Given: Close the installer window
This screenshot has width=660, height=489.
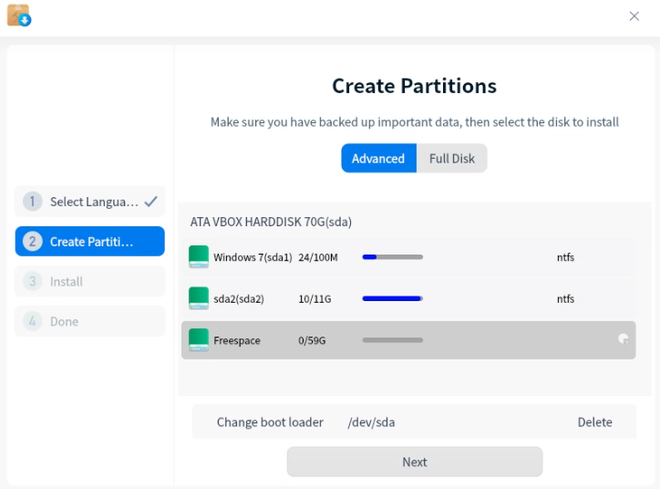Looking at the screenshot, I should point(634,16).
